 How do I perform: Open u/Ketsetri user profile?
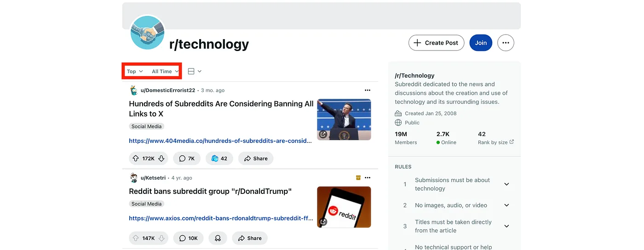[153, 178]
